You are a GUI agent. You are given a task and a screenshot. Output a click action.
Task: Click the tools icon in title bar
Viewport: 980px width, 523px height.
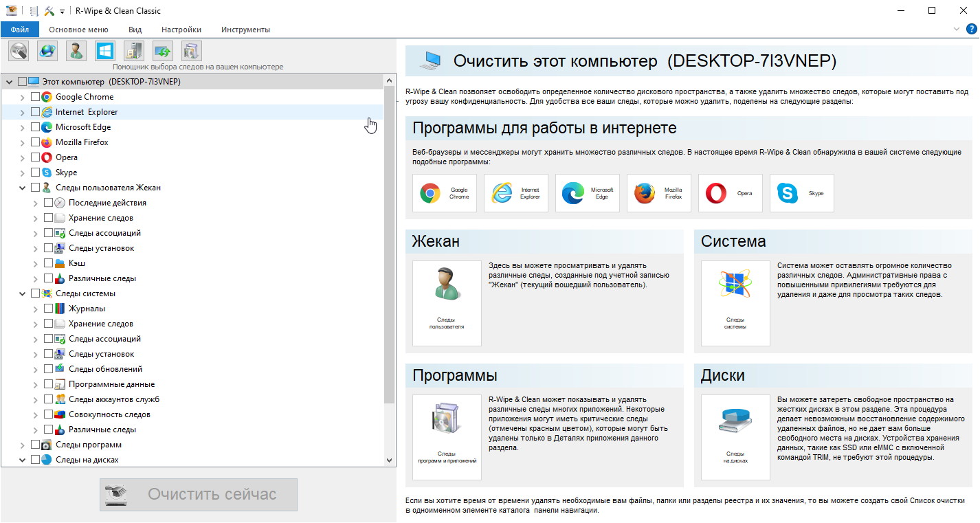pos(49,10)
